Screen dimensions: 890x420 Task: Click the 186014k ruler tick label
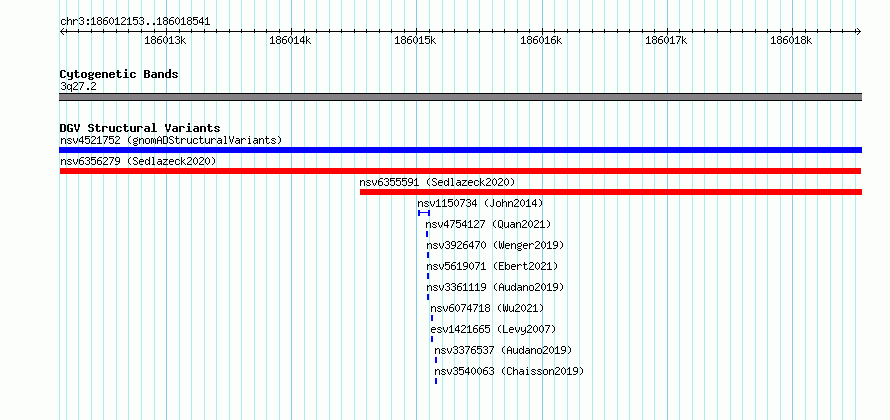[291, 40]
